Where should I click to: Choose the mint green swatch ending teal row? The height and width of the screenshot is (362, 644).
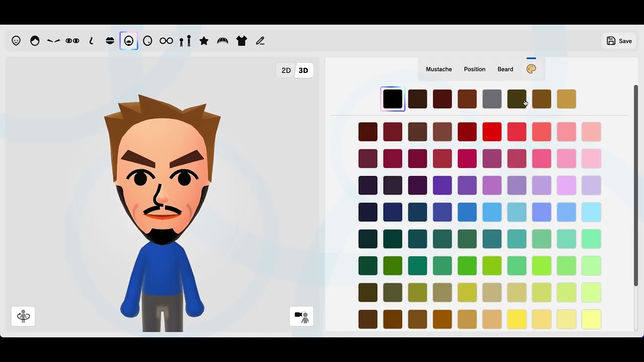coord(591,239)
